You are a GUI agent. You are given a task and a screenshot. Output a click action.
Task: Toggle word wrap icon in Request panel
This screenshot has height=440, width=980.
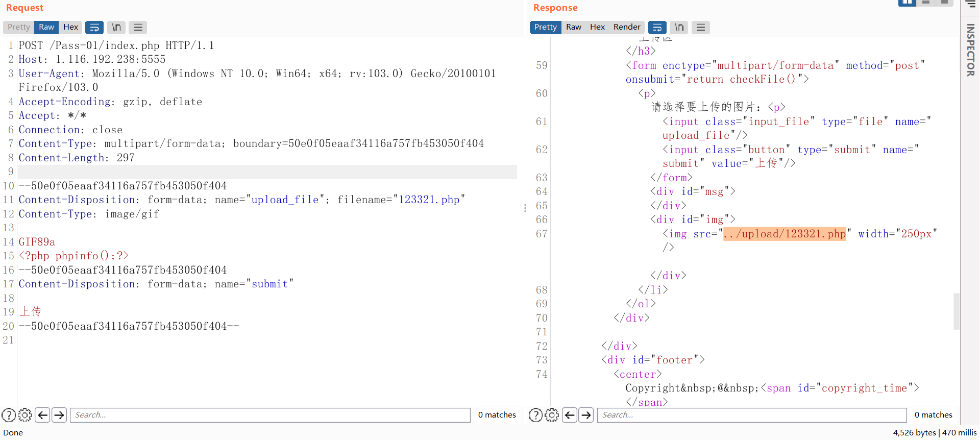[94, 28]
